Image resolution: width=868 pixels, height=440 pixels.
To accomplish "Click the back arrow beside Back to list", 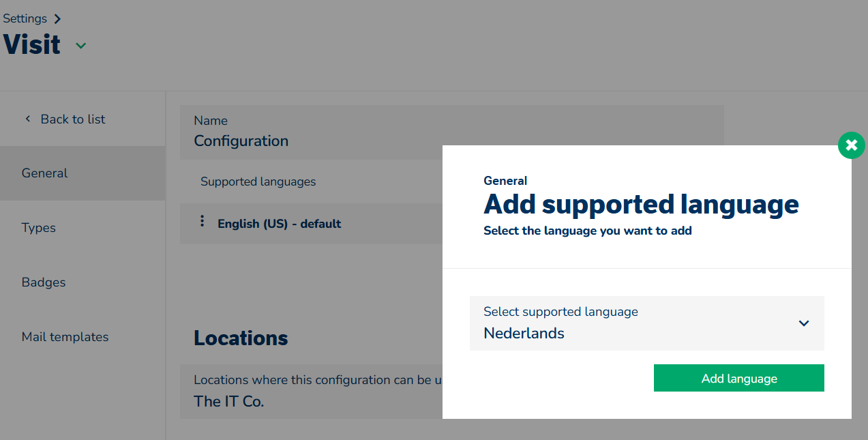I will [28, 119].
